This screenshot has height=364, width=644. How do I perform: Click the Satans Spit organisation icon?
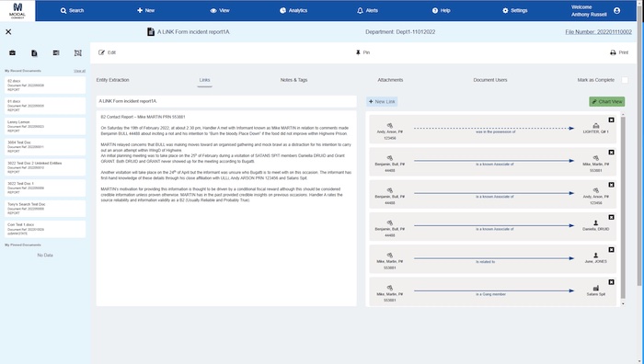596,288
